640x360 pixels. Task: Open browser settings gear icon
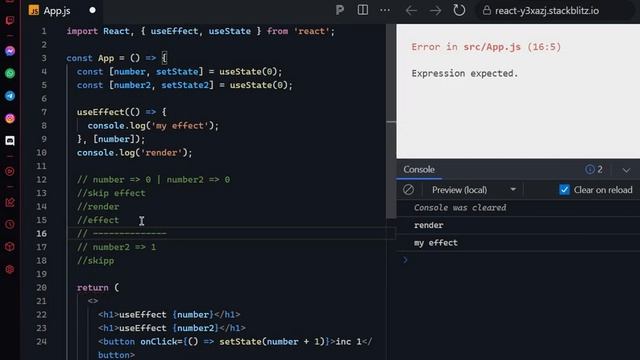[x=10, y=269]
